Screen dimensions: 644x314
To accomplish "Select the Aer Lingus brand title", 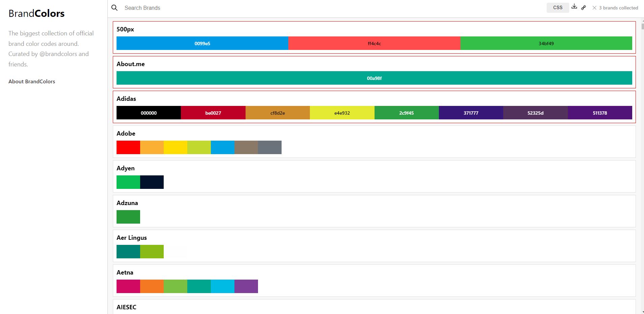I will (x=132, y=238).
